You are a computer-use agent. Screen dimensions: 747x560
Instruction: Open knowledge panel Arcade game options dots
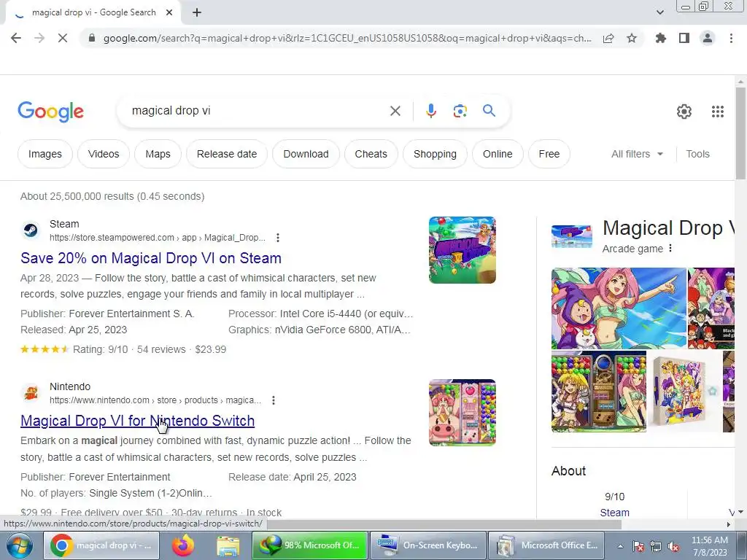670,248
